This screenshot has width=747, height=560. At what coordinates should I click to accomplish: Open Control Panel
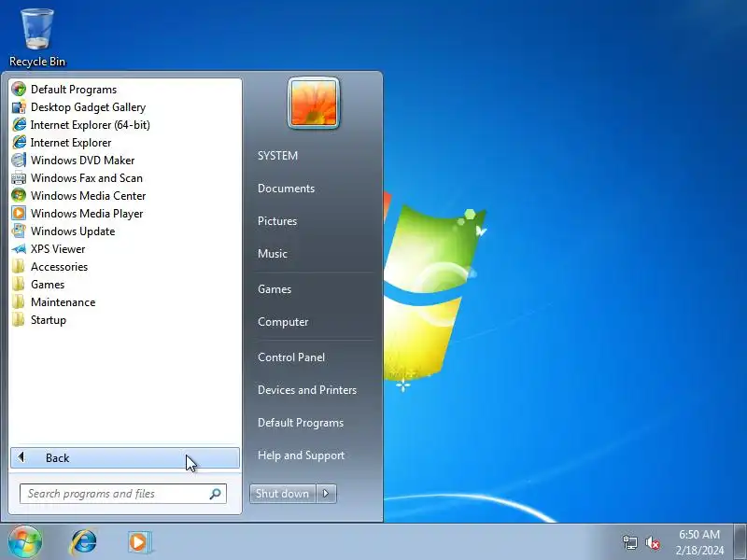tap(291, 357)
